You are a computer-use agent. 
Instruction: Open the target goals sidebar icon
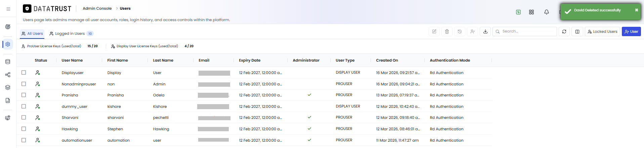click(x=8, y=27)
